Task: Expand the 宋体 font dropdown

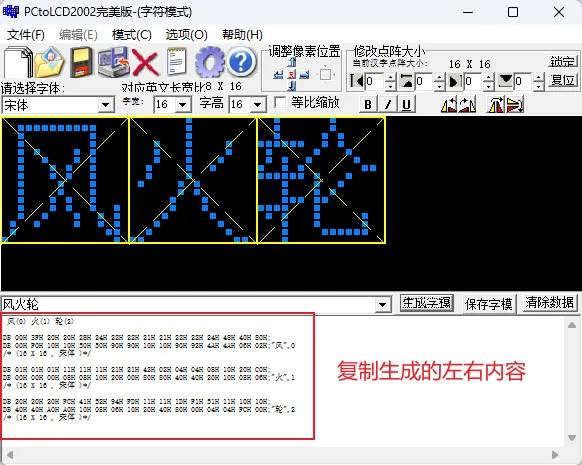Action: coord(106,105)
